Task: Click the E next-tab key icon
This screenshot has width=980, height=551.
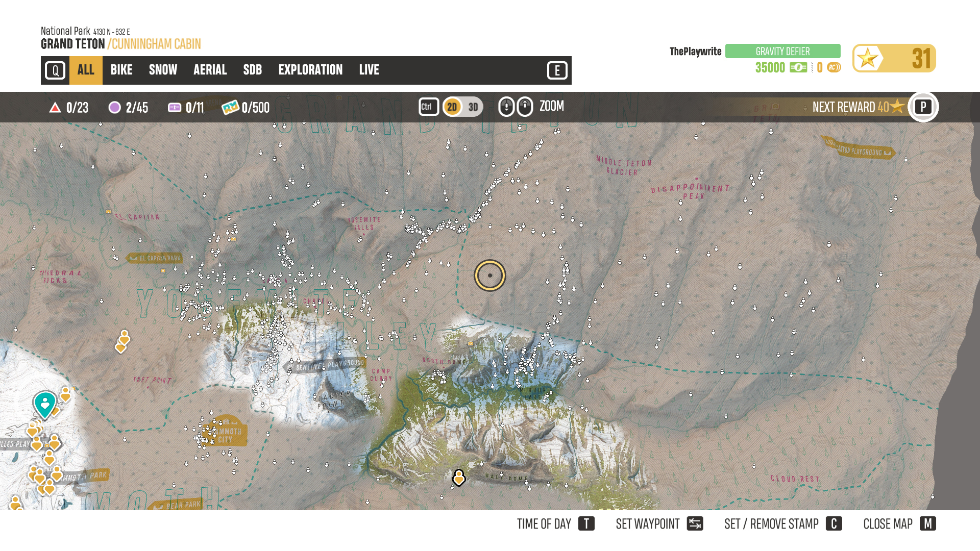Action: [x=557, y=70]
